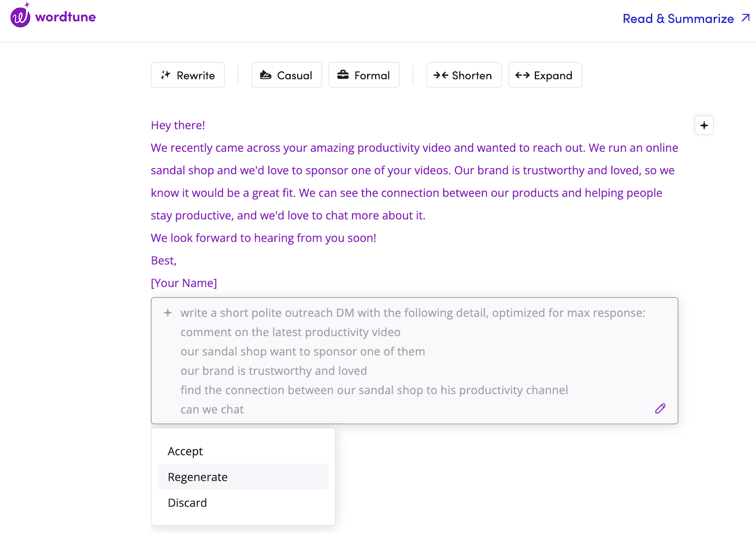Click the wordtune brand name text
Viewport: 756px width, 533px height.
tap(65, 17)
